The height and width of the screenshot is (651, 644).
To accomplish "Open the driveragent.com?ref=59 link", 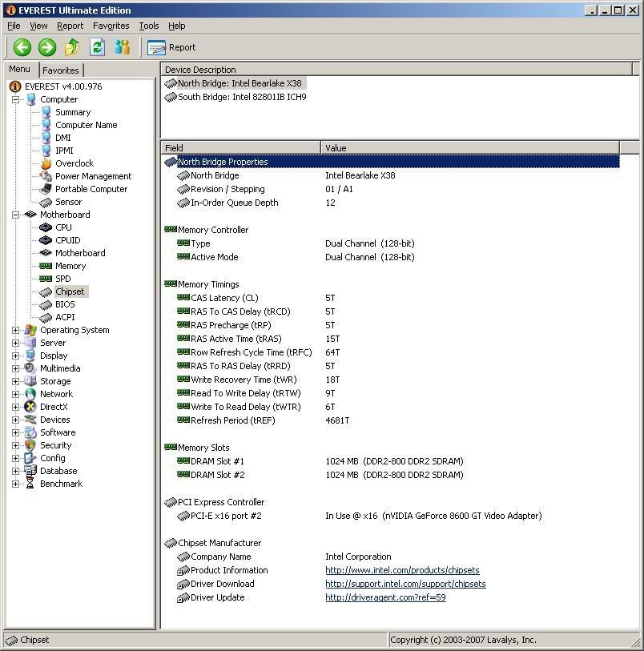I will coord(385,597).
